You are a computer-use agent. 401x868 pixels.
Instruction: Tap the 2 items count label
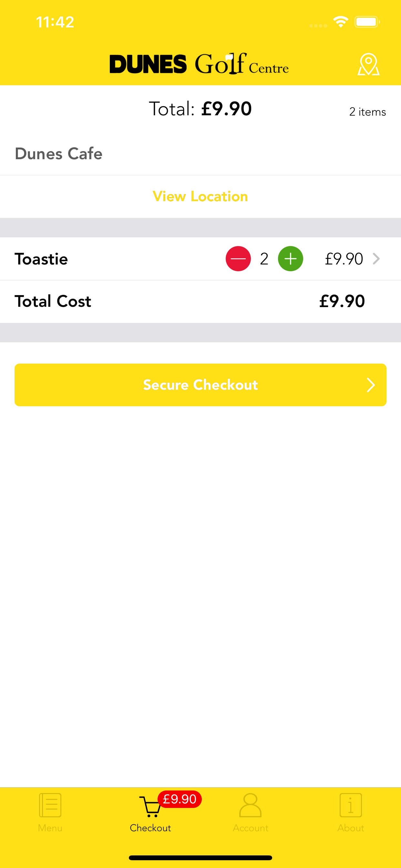[x=368, y=112]
